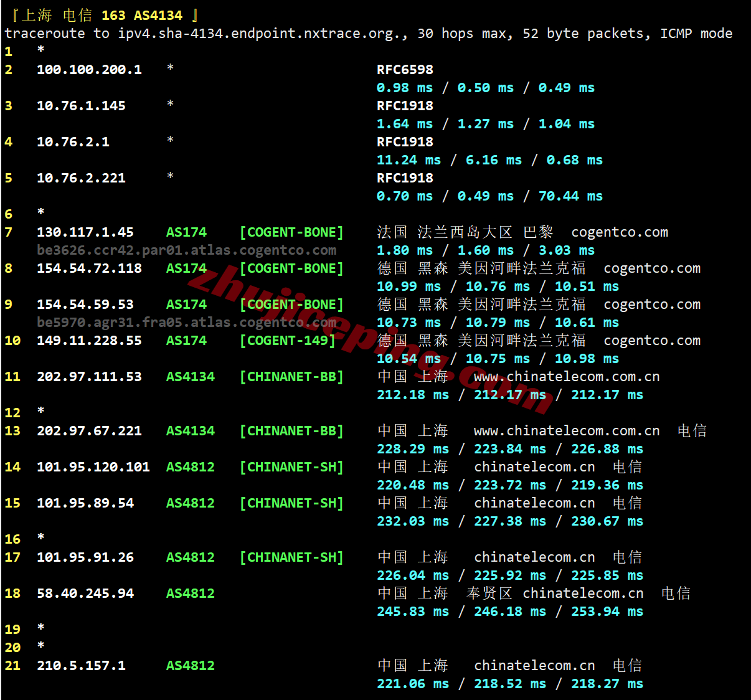Viewport: 751px width, 700px height.
Task: Select IP address 130.117.1.45 at hop 7
Action: coord(85,232)
